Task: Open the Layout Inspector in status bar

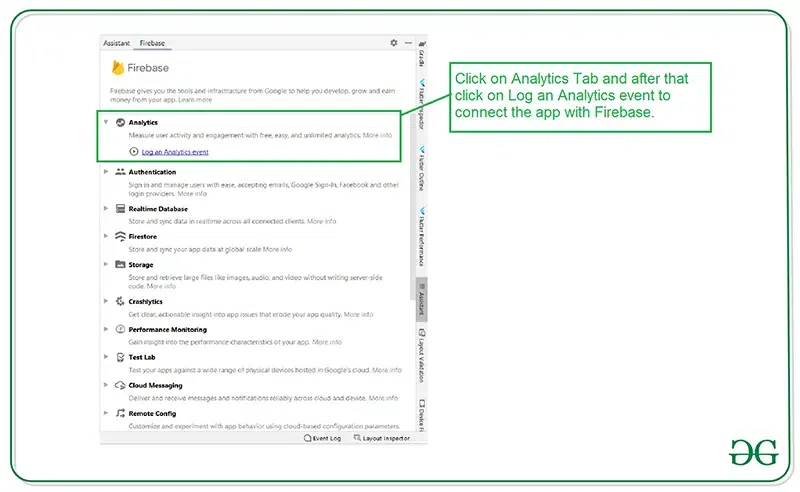Action: pos(382,438)
